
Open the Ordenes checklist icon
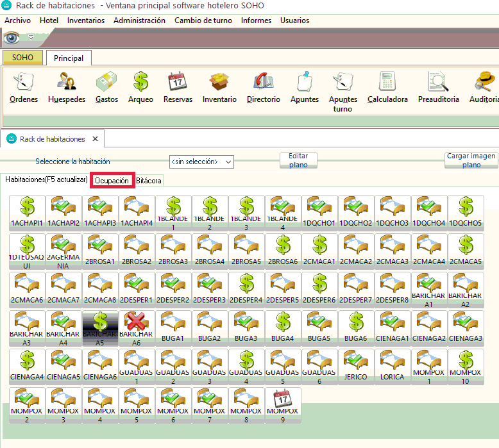[24, 82]
